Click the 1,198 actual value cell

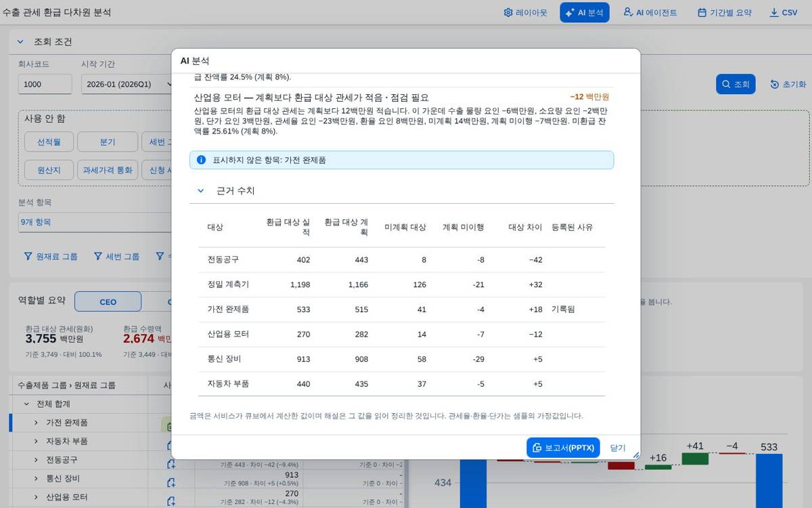(x=300, y=284)
